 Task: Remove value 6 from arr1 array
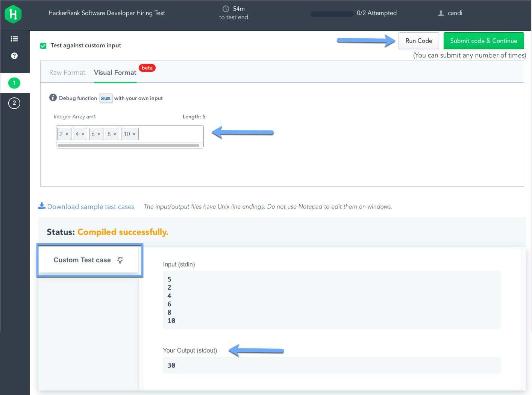(99, 134)
